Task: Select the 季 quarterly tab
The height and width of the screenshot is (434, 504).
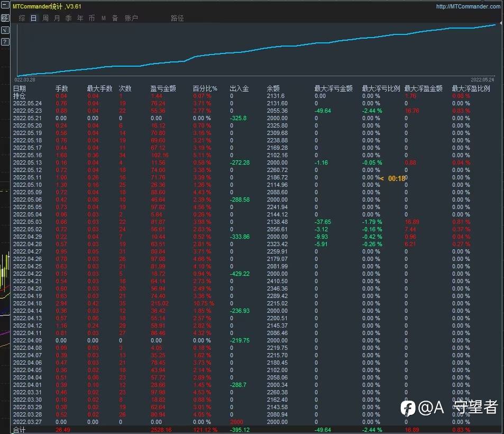Action: point(68,18)
